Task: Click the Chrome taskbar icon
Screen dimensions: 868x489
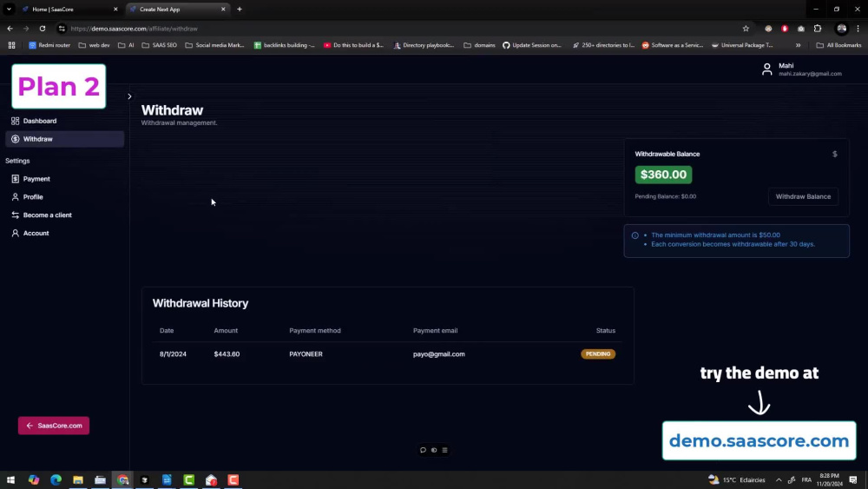Action: click(x=122, y=480)
